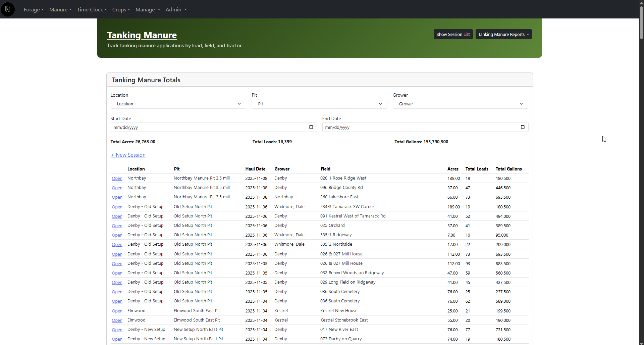Image resolution: width=644 pixels, height=345 pixels.
Task: Open the Time Clock menu
Action: coord(92,9)
